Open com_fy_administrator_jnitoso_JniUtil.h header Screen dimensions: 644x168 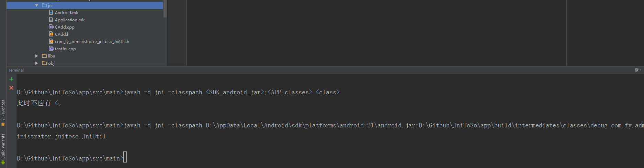click(92, 42)
